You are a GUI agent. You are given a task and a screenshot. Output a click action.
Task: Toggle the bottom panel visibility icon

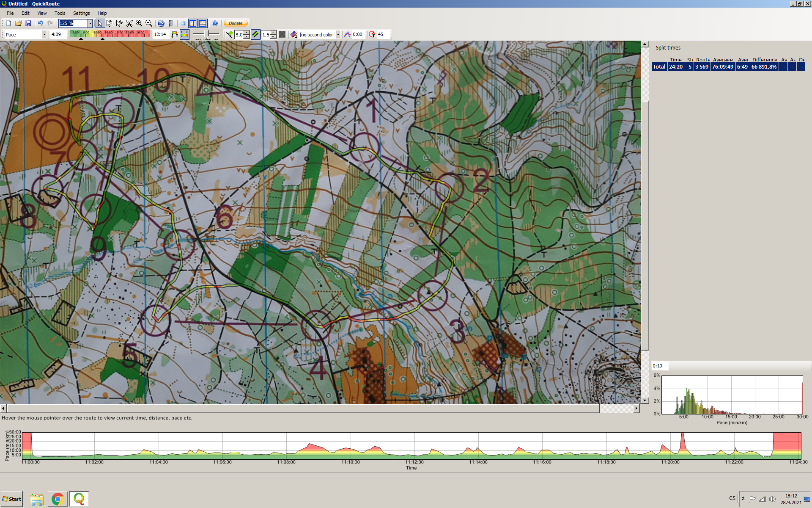(203, 23)
